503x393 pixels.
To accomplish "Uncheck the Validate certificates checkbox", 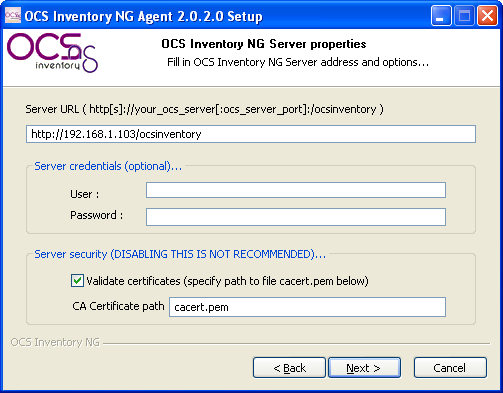I will pyautogui.click(x=77, y=281).
